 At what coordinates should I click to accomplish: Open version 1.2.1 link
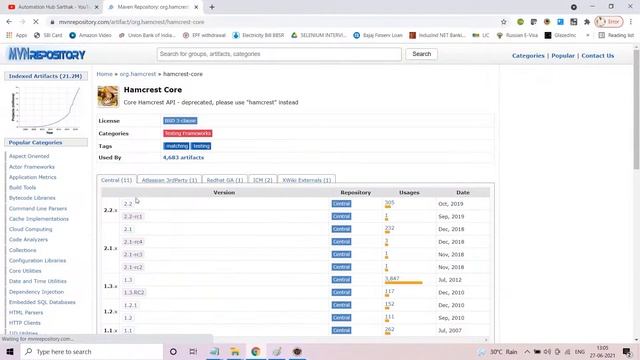(131, 305)
